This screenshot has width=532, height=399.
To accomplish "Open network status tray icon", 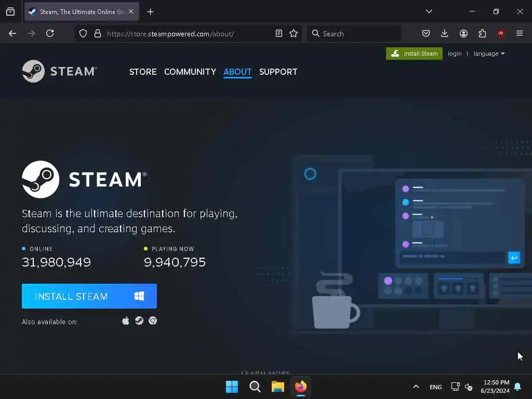I will pyautogui.click(x=455, y=387).
